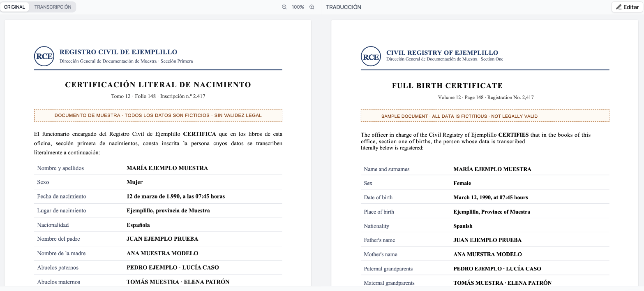
Task: Click 'JUAN EJEMPLO PRUEBA' in the translation
Action: click(x=487, y=240)
